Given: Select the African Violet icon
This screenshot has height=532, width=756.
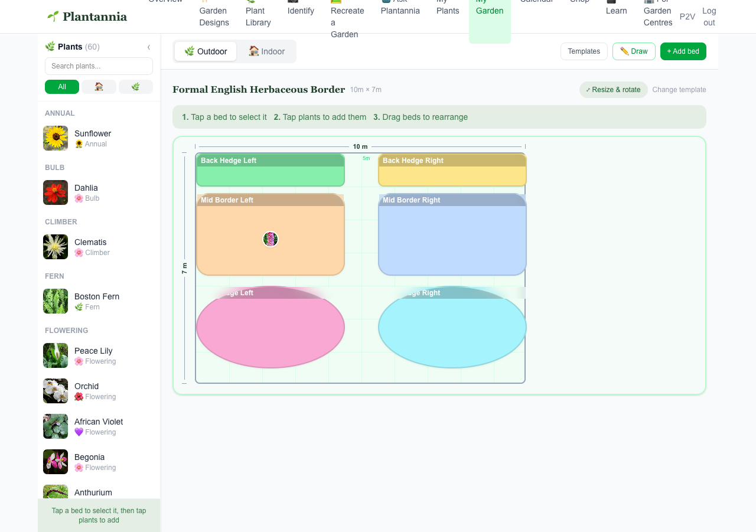Looking at the screenshot, I should pyautogui.click(x=56, y=426).
